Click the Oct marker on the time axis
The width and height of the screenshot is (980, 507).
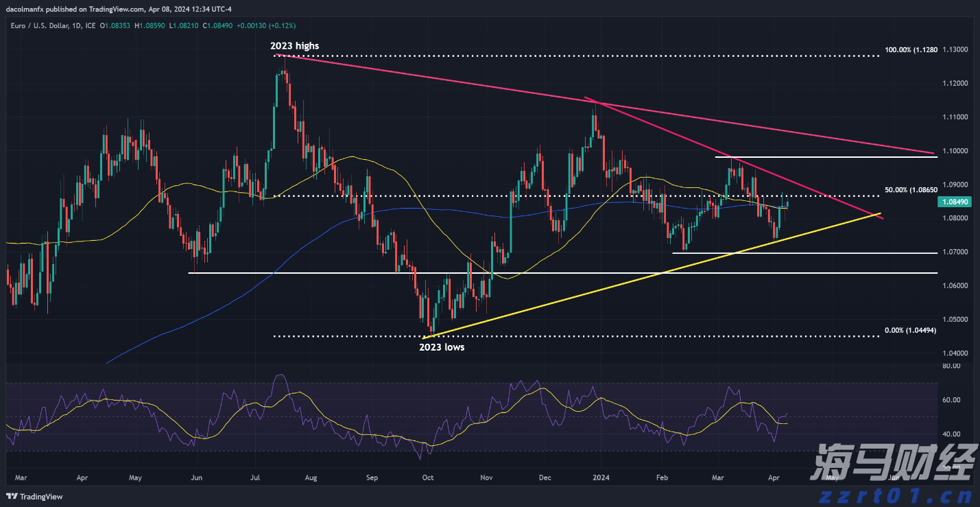pyautogui.click(x=427, y=476)
